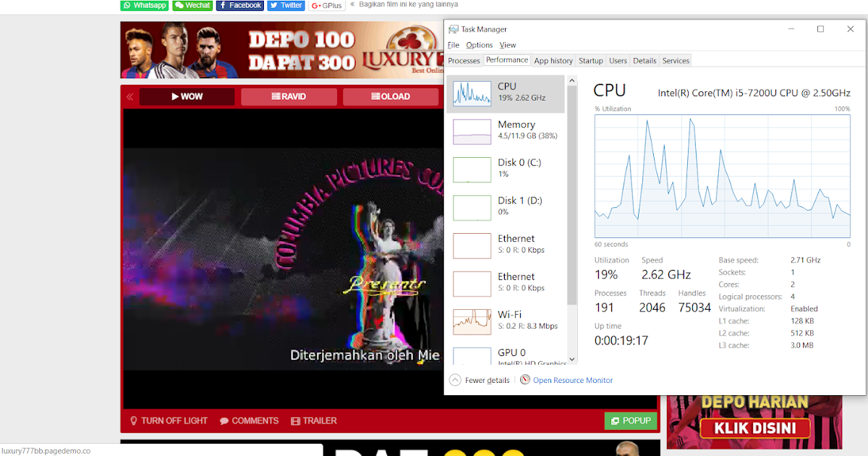Click the Task Manager sidebar scrollbar thumb
Image resolution: width=868 pixels, height=456 pixels.
572,195
